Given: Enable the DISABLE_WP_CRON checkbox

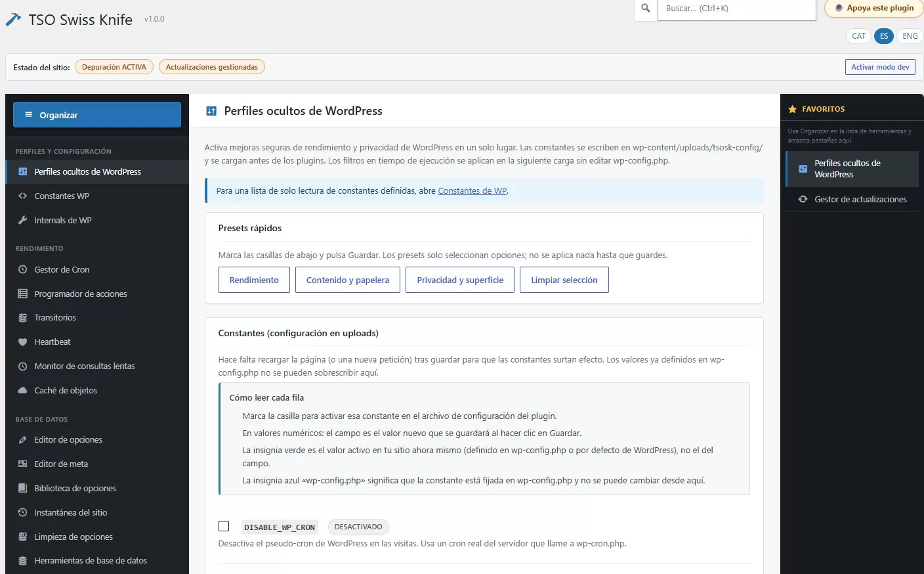Looking at the screenshot, I should pos(224,526).
